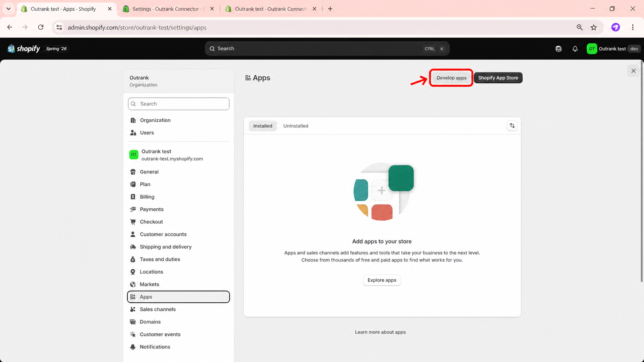Click the Billing dollar icon

133,197
